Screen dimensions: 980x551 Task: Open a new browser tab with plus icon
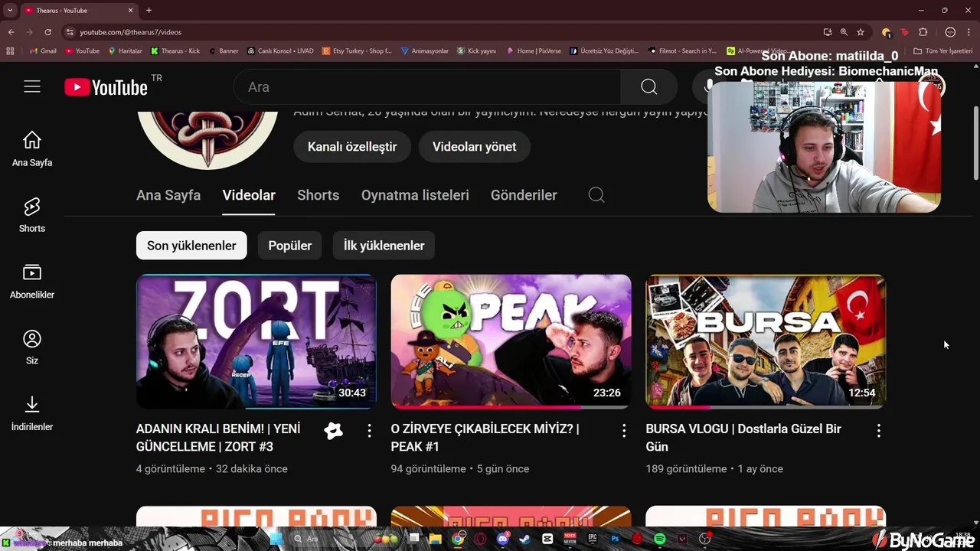[149, 10]
